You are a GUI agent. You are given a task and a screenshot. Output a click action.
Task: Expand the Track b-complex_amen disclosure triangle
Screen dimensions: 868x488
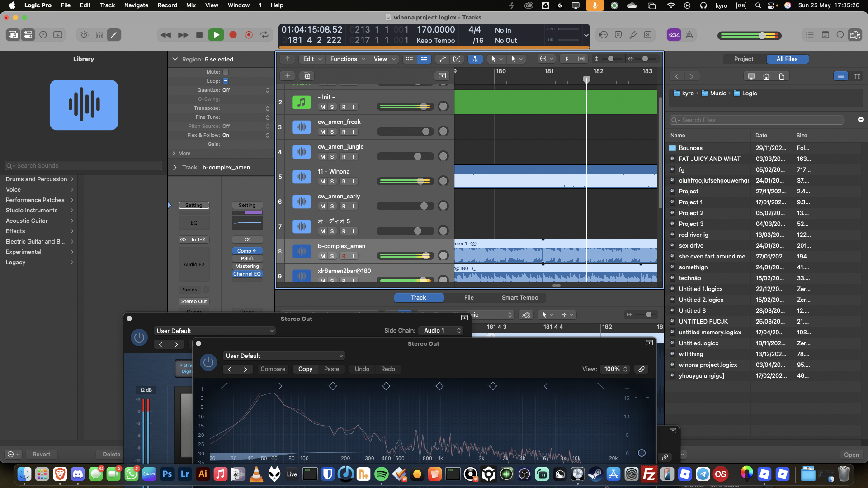(x=175, y=168)
